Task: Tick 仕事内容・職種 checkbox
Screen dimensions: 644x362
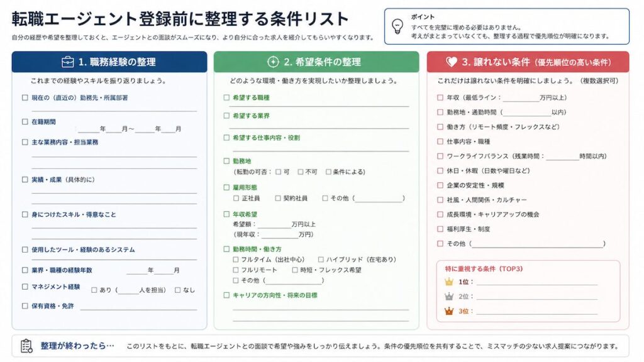Action: pos(440,141)
